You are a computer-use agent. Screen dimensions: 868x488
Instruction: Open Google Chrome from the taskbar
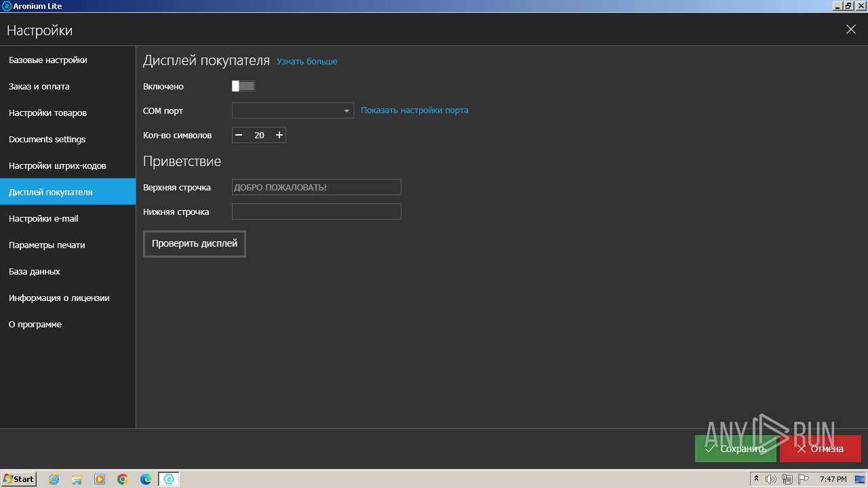123,479
